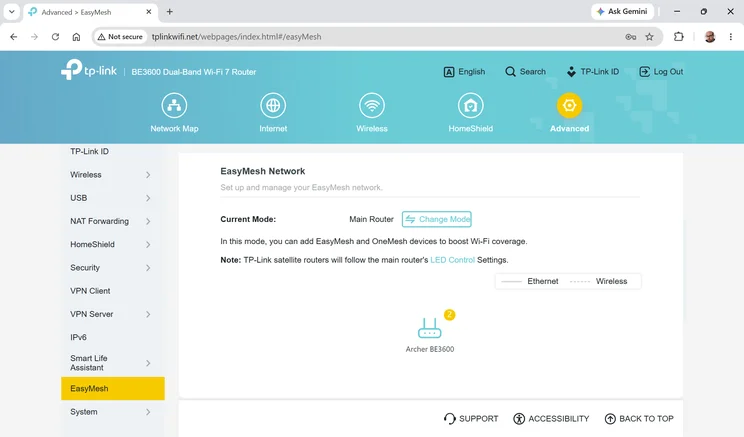Follow the LED Control link
Viewport: 744px width, 437px height.
(x=452, y=260)
